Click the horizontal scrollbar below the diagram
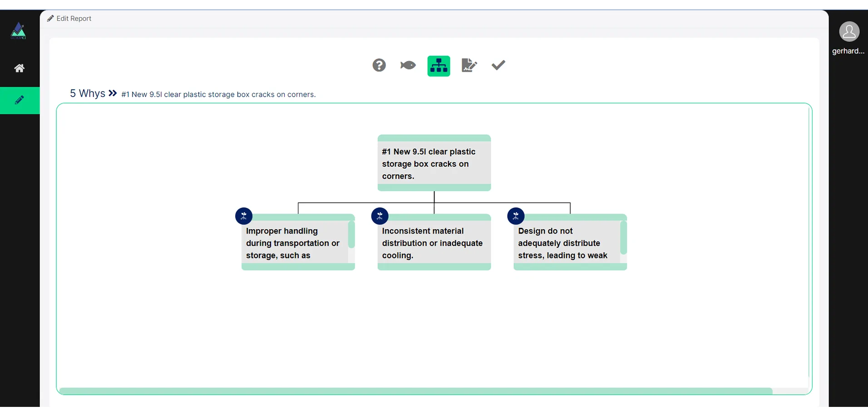Viewport: 868px width, 416px height. click(415, 391)
